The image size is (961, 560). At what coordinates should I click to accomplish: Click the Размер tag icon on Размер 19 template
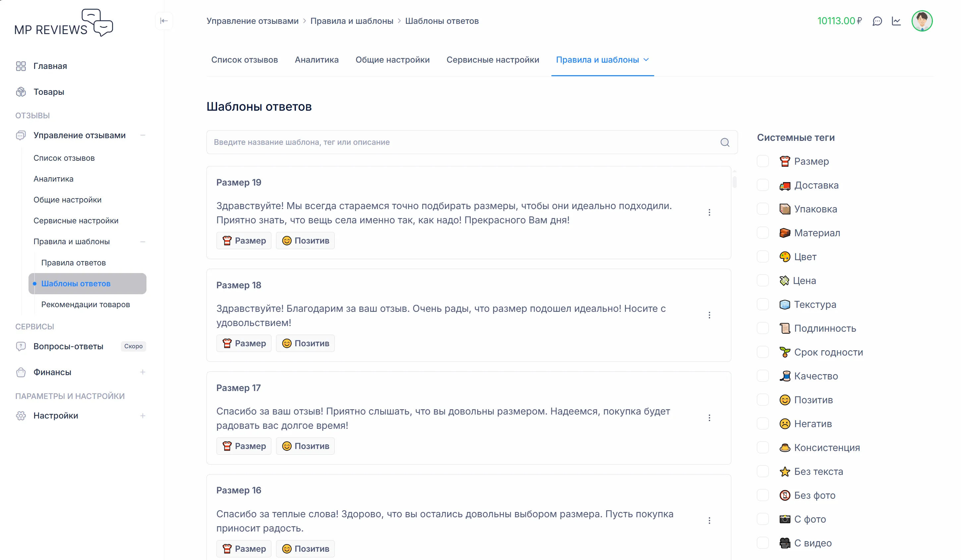pyautogui.click(x=228, y=241)
